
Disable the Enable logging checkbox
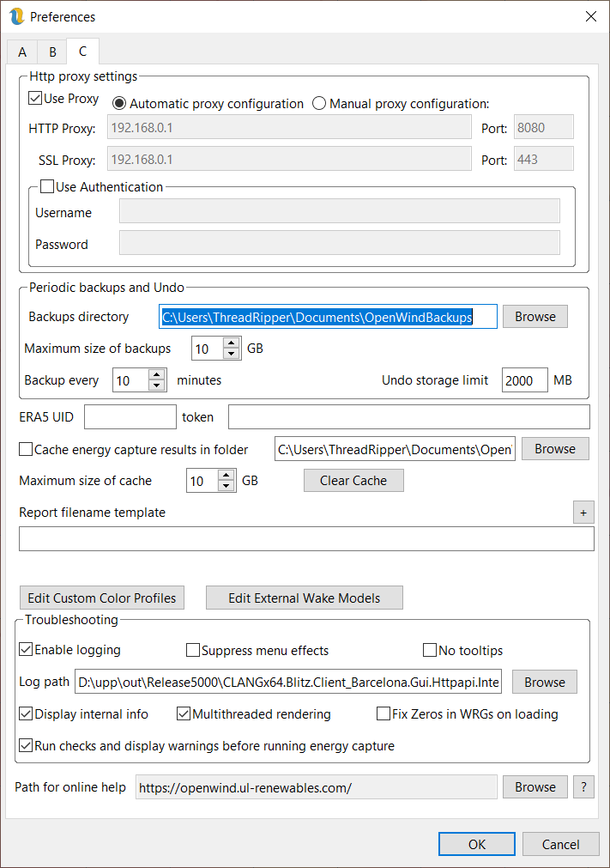pos(26,650)
